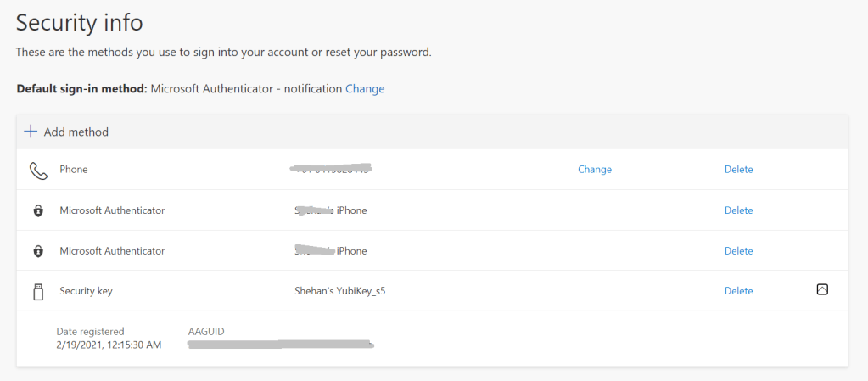Delete the first Microsoft Authenticator entry

coord(738,210)
